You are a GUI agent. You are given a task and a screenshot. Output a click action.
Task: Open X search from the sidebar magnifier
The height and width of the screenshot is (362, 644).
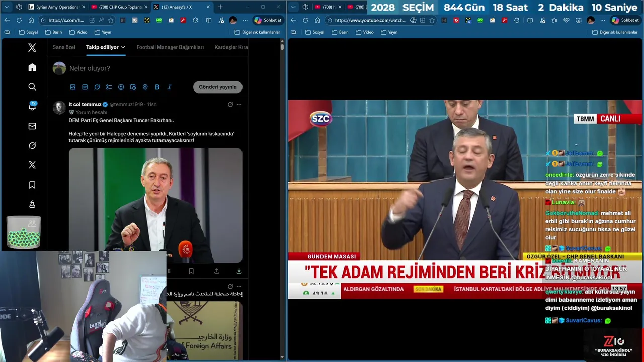(x=32, y=87)
